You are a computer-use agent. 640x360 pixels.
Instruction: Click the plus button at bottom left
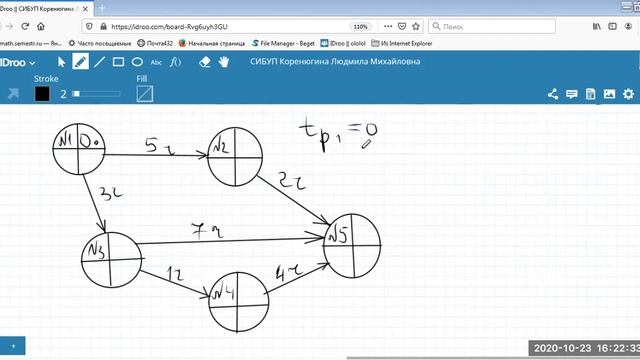point(13,346)
